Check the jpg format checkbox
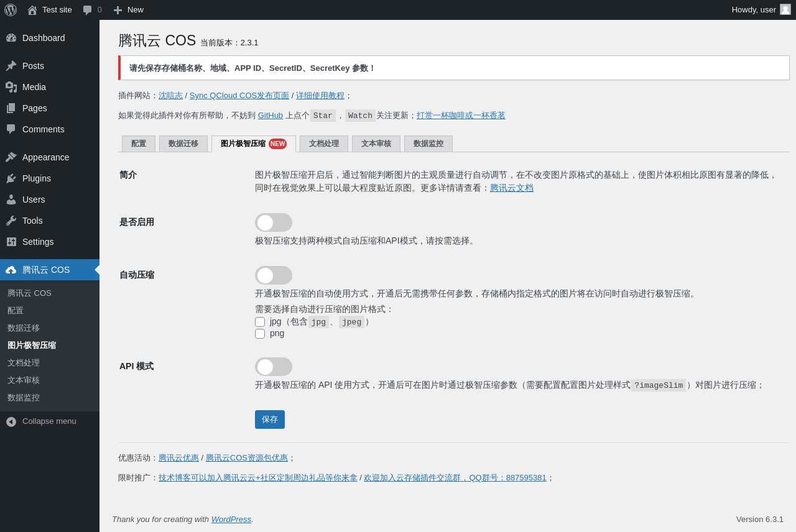 260,322
